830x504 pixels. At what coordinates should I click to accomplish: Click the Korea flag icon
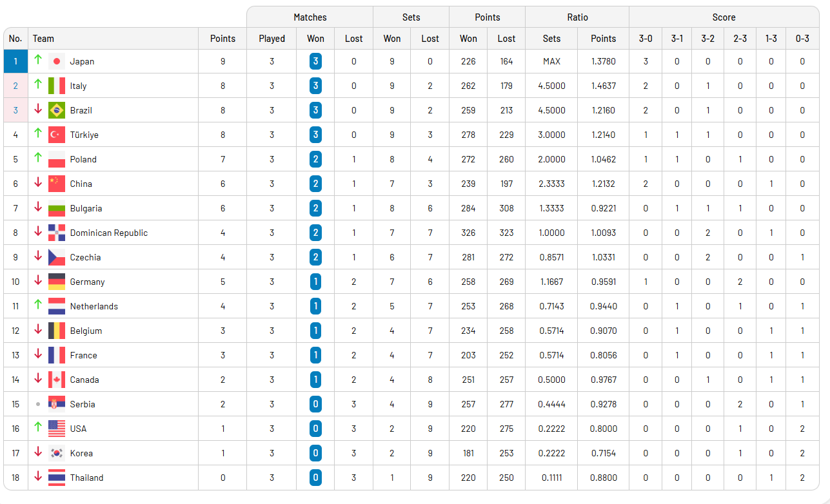57,454
